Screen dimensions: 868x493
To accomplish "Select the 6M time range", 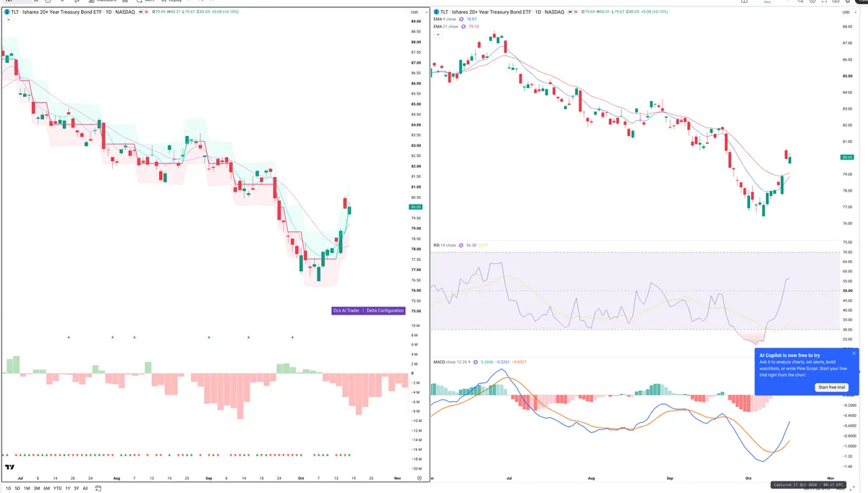I will coord(46,489).
